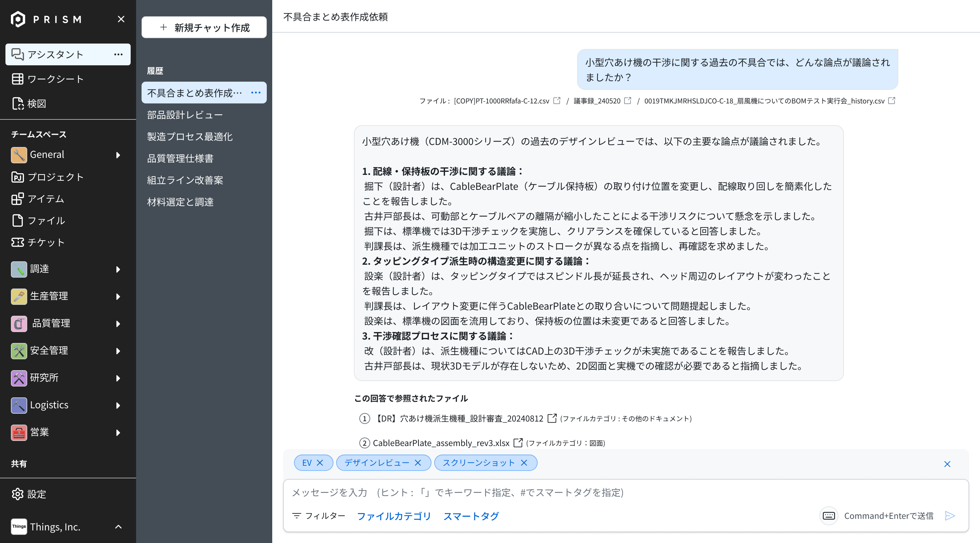Click the keyboard shortcut icon

[829, 516]
